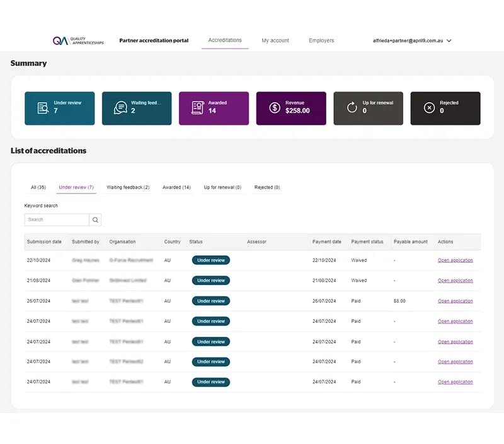
Task: Open application with $8.00 payable amount
Action: tap(455, 301)
